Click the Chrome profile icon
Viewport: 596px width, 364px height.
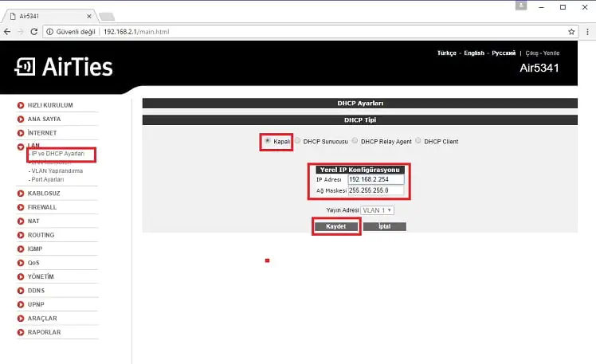pyautogui.click(x=521, y=6)
